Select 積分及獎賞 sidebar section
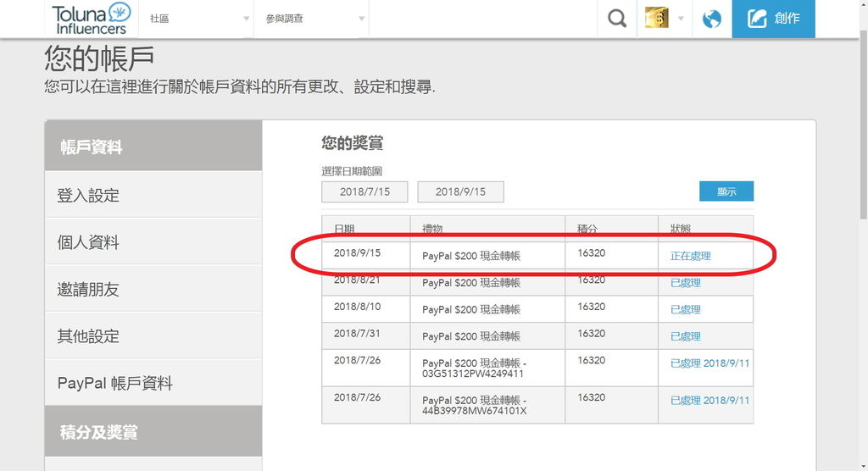Screen dimensions: 868x471 coord(153,431)
